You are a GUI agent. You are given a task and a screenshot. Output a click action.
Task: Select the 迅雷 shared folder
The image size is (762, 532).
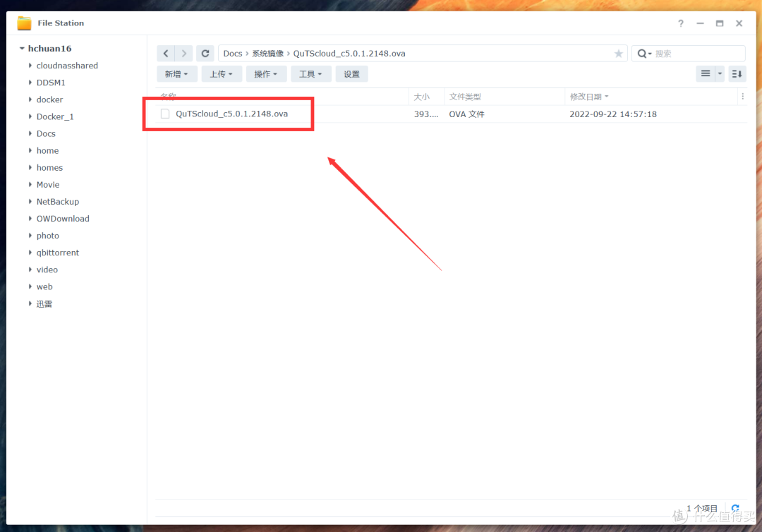click(x=44, y=303)
